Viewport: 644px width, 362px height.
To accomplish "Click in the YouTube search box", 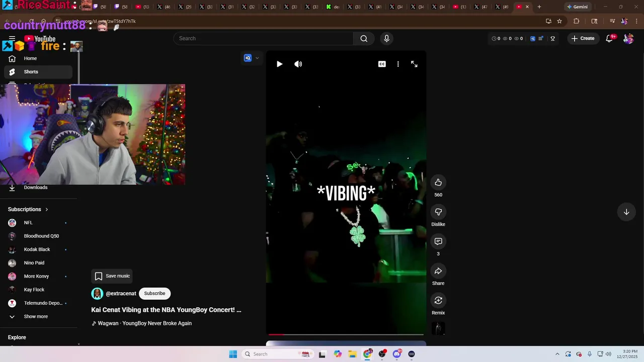I will coord(264,38).
